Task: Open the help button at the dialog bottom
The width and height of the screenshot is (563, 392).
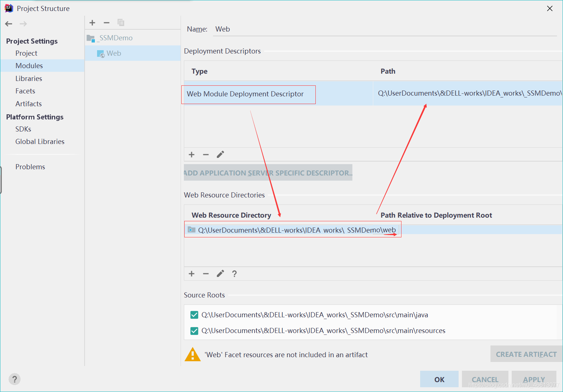Action: pyautogui.click(x=14, y=379)
